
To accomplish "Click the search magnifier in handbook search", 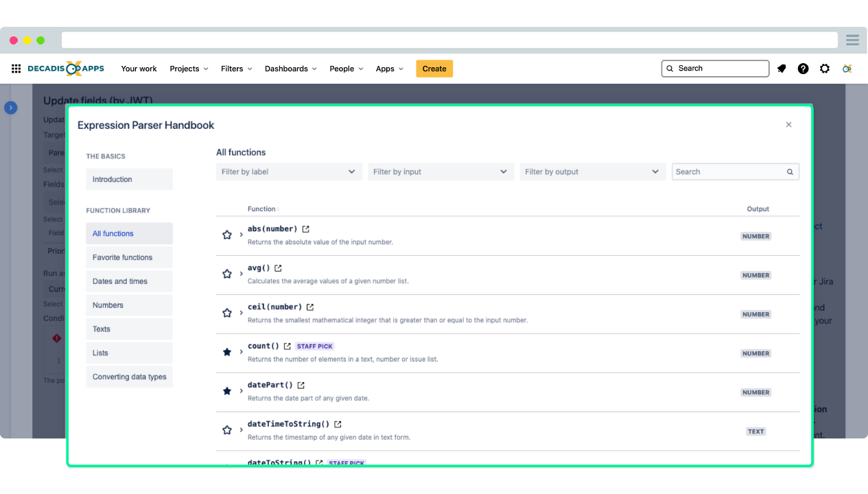I will pyautogui.click(x=790, y=172).
